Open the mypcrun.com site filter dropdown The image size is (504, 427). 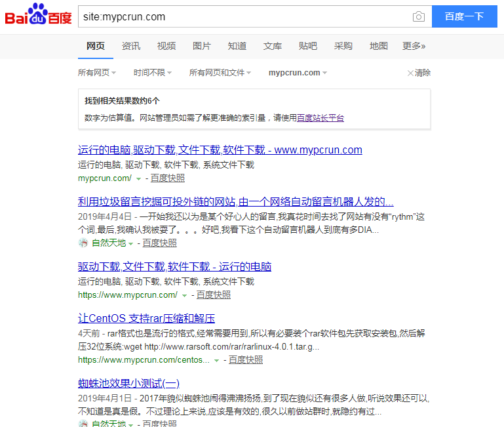[298, 73]
